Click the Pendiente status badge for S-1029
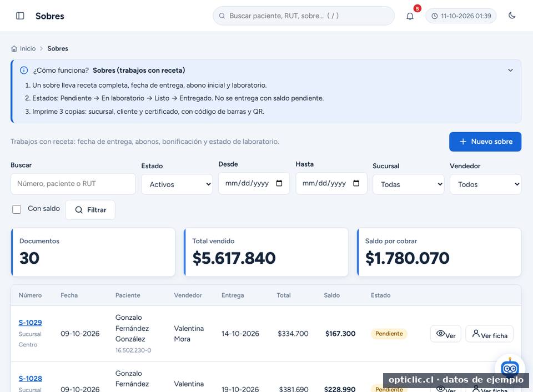 389,334
